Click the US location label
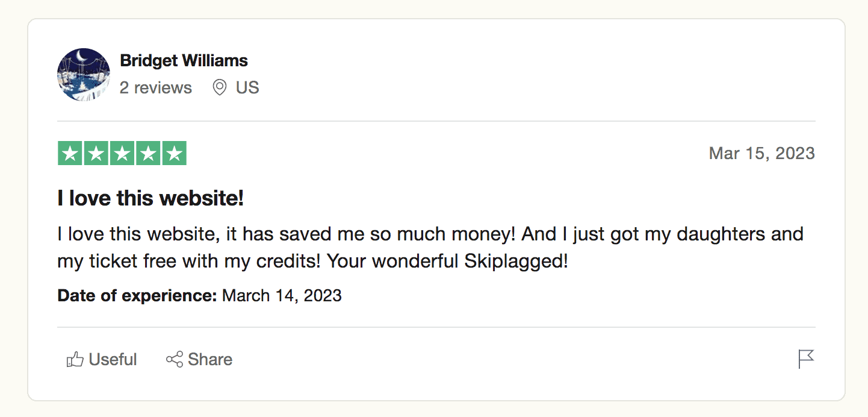This screenshot has width=868, height=417. (248, 87)
